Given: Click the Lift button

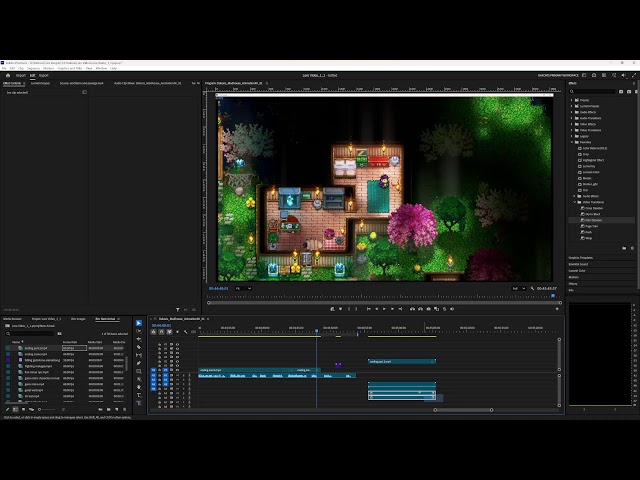Looking at the screenshot, I should 412,309.
